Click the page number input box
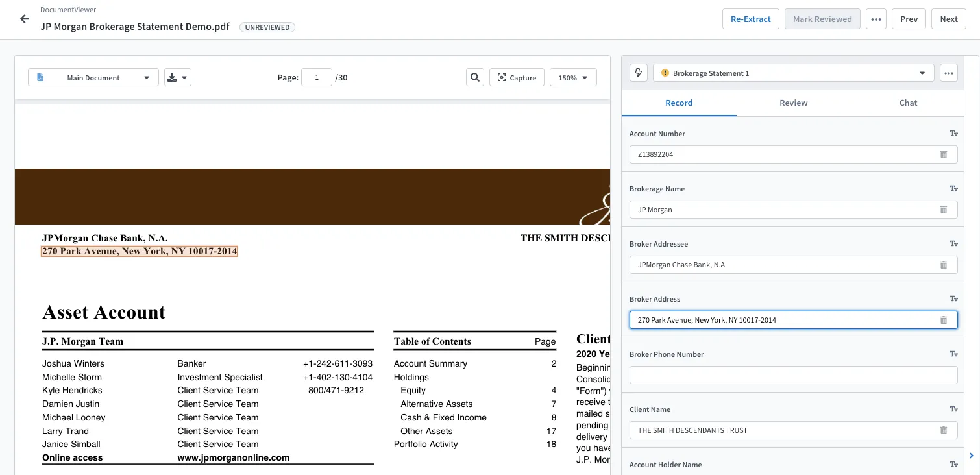980x475 pixels. (x=317, y=78)
